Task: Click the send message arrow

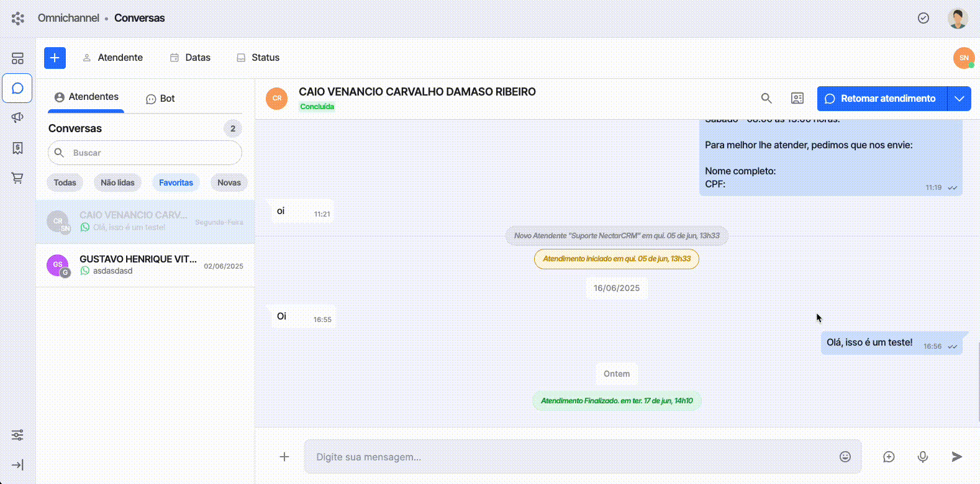Action: coord(957,457)
